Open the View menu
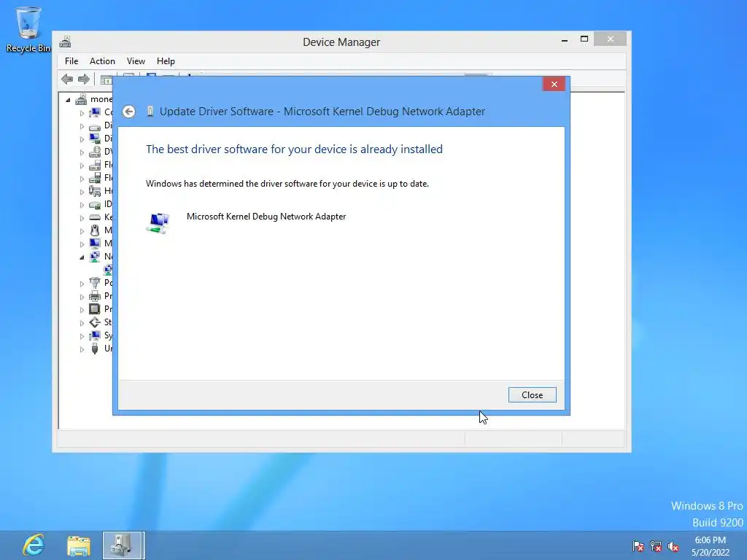 tap(136, 61)
